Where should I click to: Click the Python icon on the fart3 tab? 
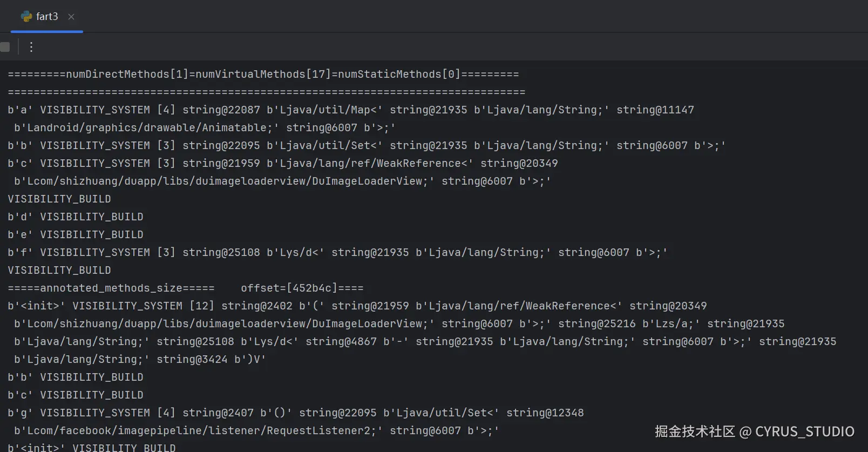coord(26,17)
